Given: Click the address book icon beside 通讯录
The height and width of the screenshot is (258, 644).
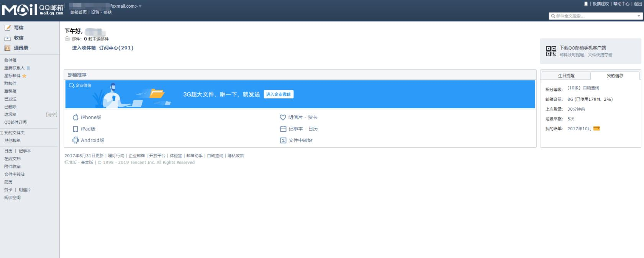Looking at the screenshot, I should [x=7, y=48].
